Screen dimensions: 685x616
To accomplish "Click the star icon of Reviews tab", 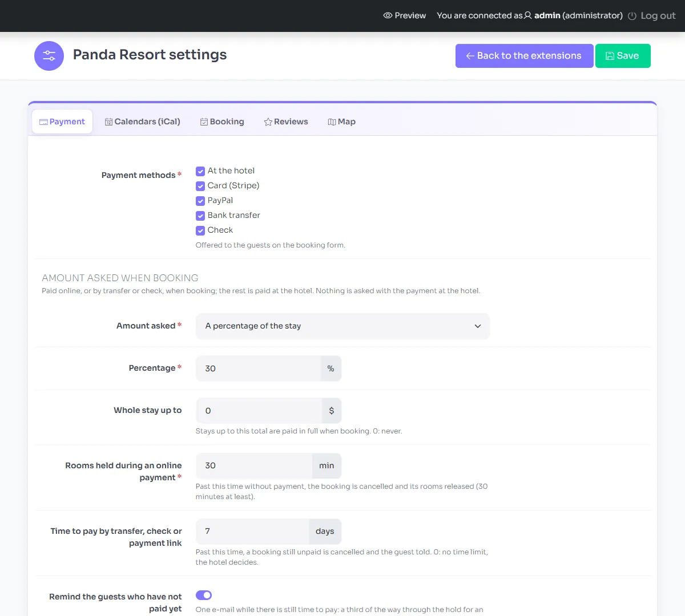I will coord(268,122).
